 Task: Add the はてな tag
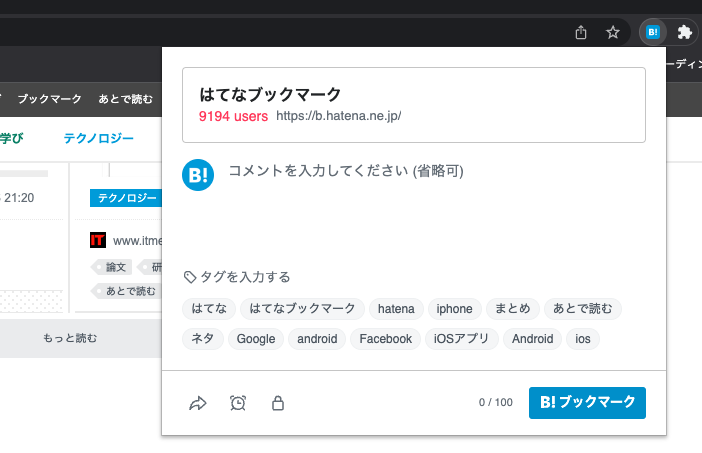pyautogui.click(x=209, y=309)
